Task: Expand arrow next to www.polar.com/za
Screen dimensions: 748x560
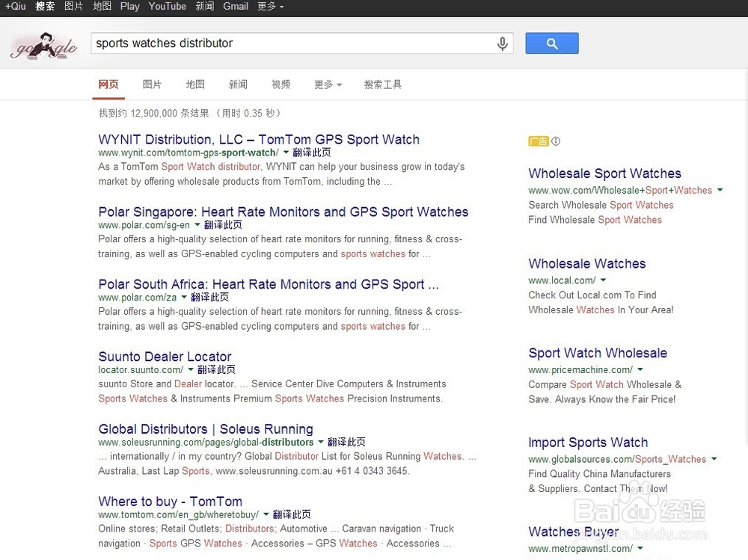Action: click(x=184, y=297)
